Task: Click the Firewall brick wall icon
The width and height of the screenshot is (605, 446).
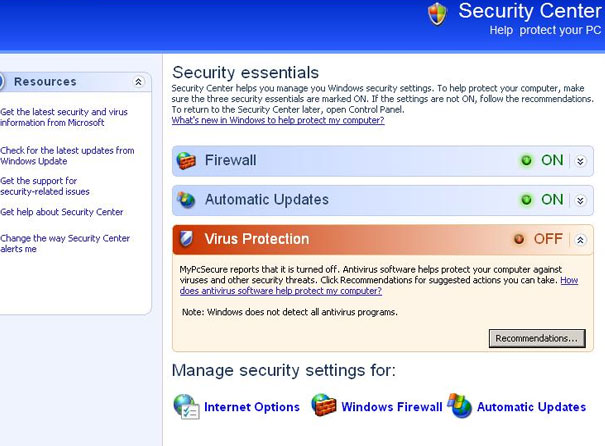Action: point(186,161)
